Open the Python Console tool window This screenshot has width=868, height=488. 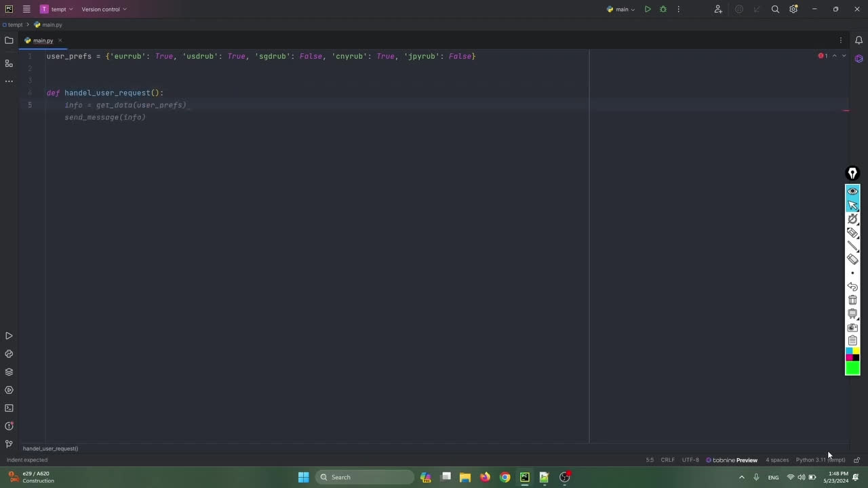coord(9,354)
